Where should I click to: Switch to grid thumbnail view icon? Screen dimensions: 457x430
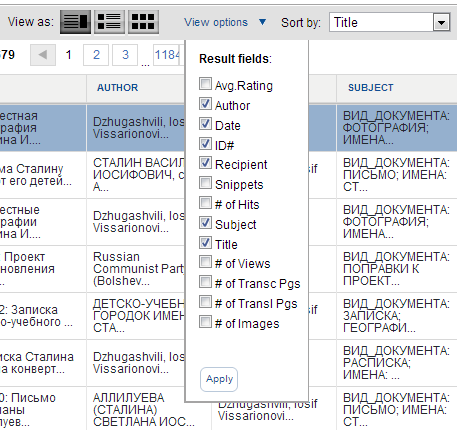point(143,22)
